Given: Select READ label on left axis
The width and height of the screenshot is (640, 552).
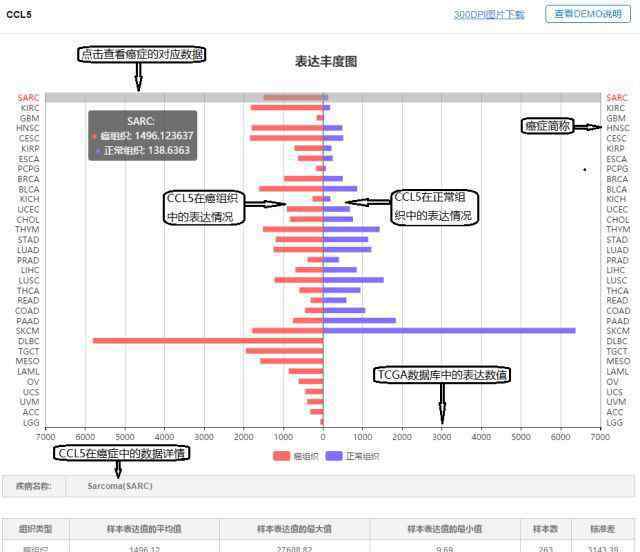Looking at the screenshot, I should pos(28,300).
